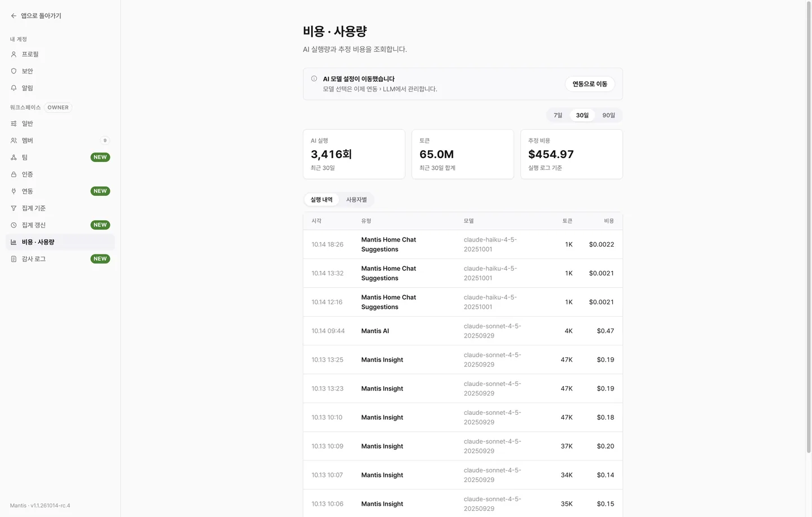Click the 10.14 12:16 row timestamp
The height and width of the screenshot is (517, 812).
[327, 302]
